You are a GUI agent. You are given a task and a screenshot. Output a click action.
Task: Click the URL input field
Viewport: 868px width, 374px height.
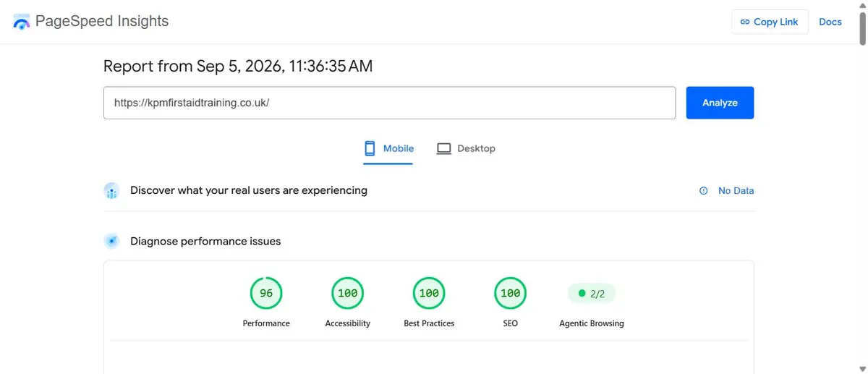point(389,103)
